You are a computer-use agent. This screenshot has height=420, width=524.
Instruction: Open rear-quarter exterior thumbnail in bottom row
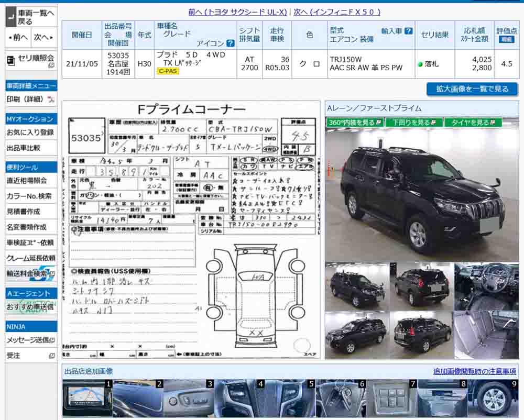coord(421,335)
